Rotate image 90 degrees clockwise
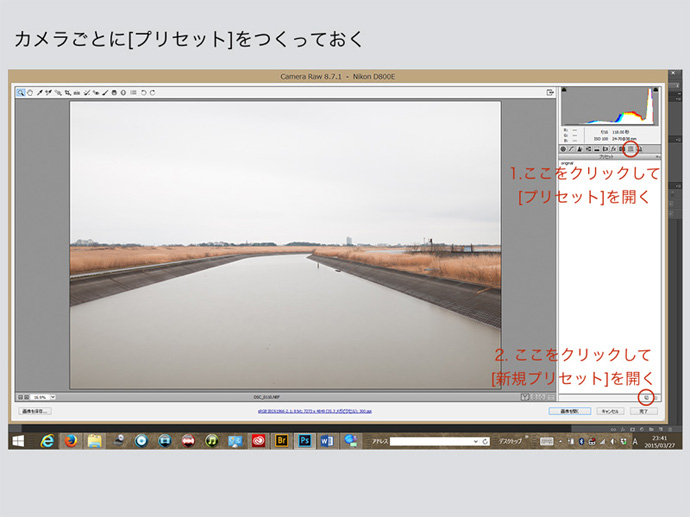The image size is (690, 517). point(152,93)
